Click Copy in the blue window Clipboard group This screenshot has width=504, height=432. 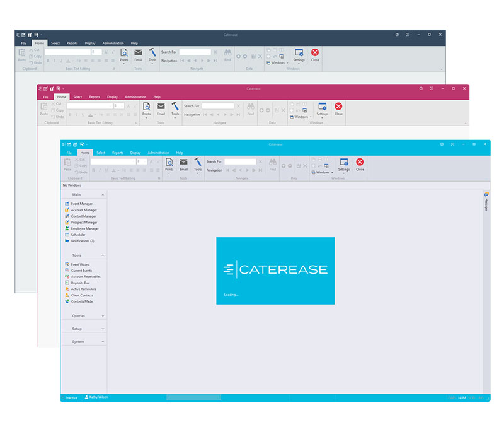[81, 166]
